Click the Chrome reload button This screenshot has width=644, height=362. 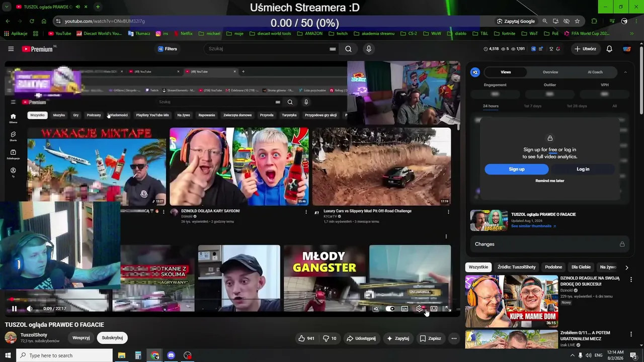point(32,21)
